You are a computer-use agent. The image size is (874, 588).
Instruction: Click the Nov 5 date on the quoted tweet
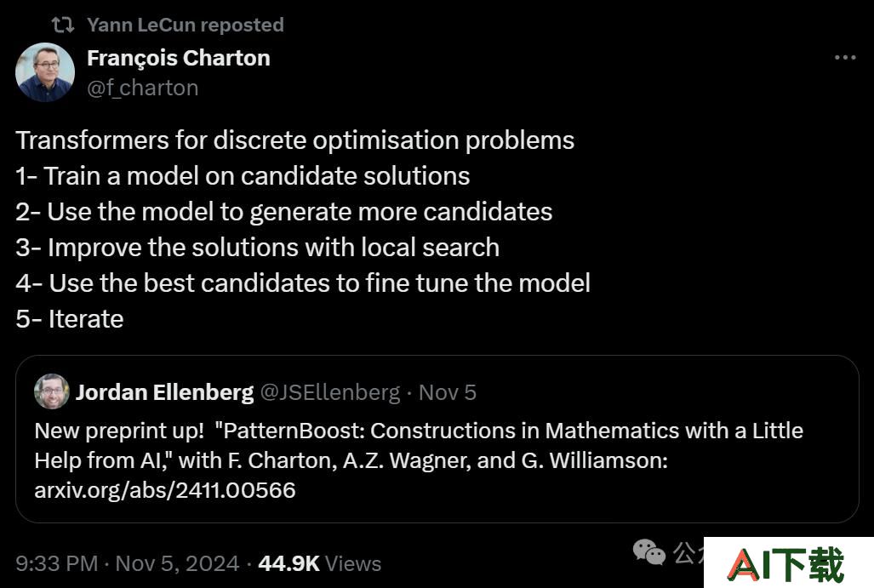[x=448, y=392]
